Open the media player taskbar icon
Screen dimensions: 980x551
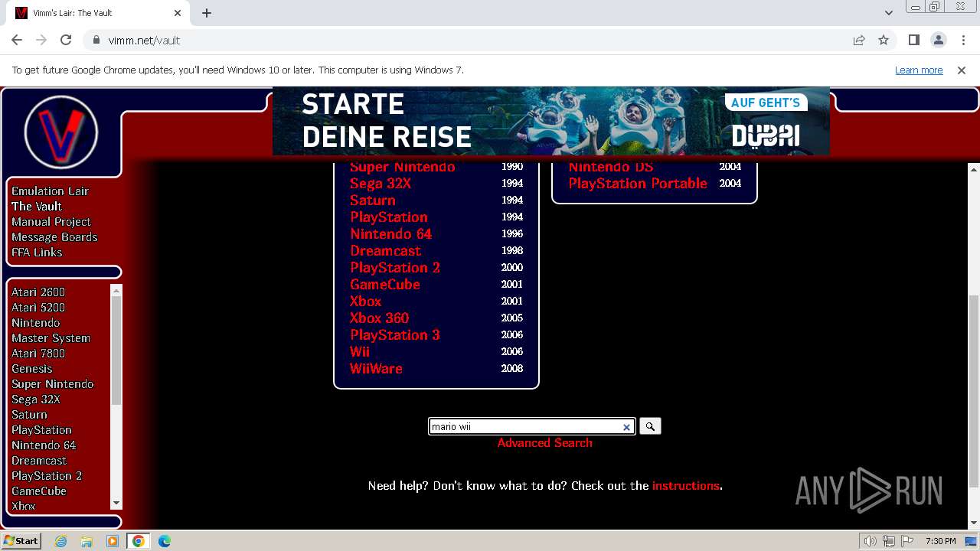pyautogui.click(x=113, y=541)
